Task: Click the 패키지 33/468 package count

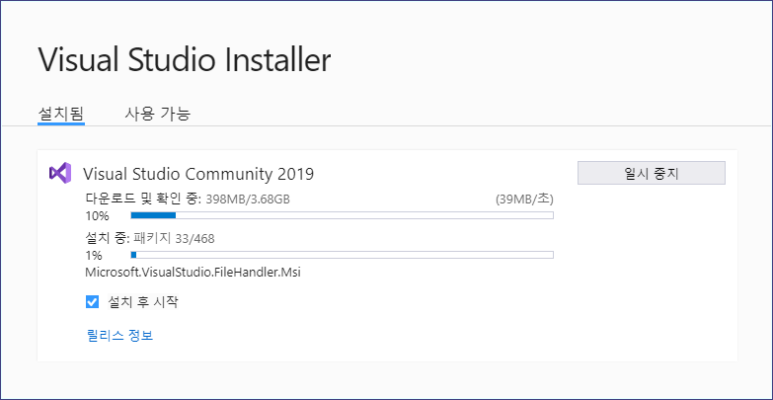Action: (174, 239)
